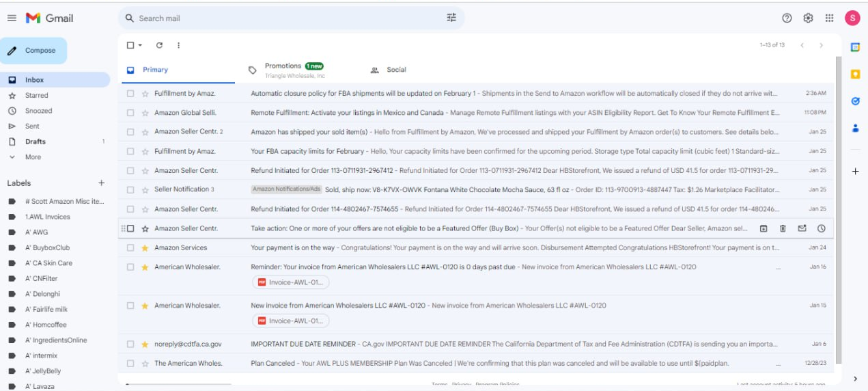The height and width of the screenshot is (391, 868).
Task: Go to newer messages arrow
Action: (802, 45)
